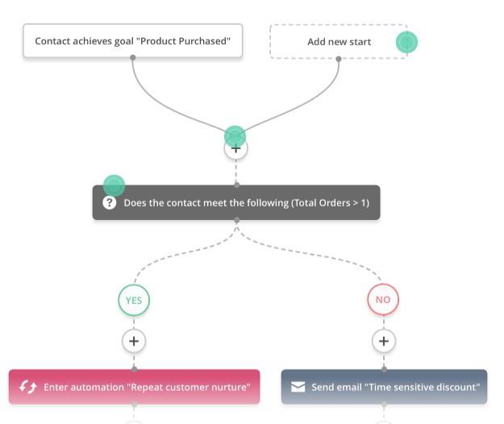Click the connector dot under Add new start
The width and height of the screenshot is (504, 424).
pyautogui.click(x=339, y=59)
